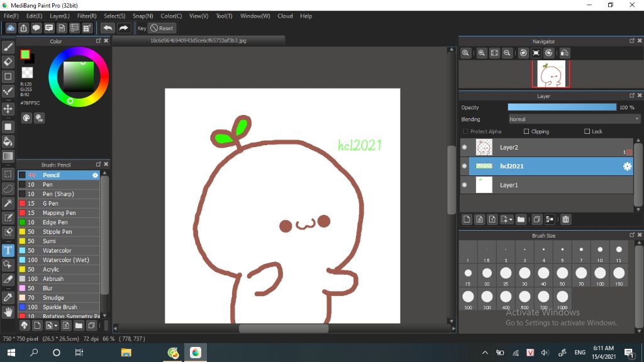
Task: Flip the canvas view in Navigator
Action: [565, 53]
